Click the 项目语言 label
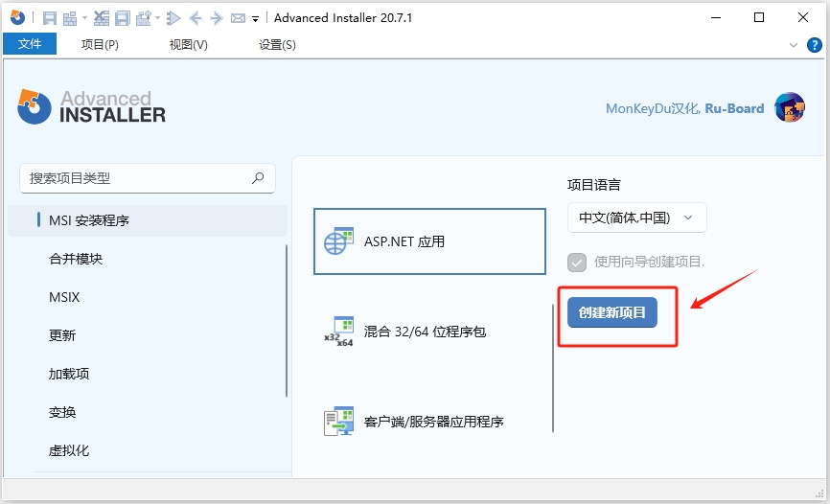830x504 pixels. pos(593,185)
